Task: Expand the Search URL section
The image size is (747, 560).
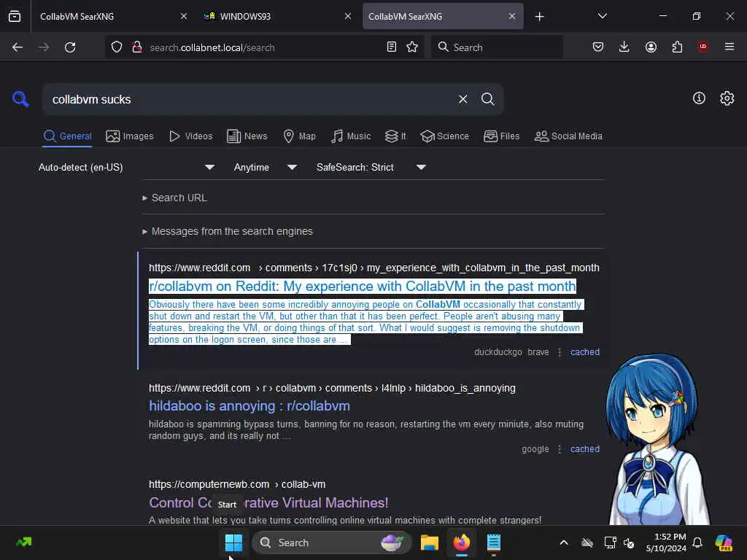Action: pyautogui.click(x=175, y=198)
